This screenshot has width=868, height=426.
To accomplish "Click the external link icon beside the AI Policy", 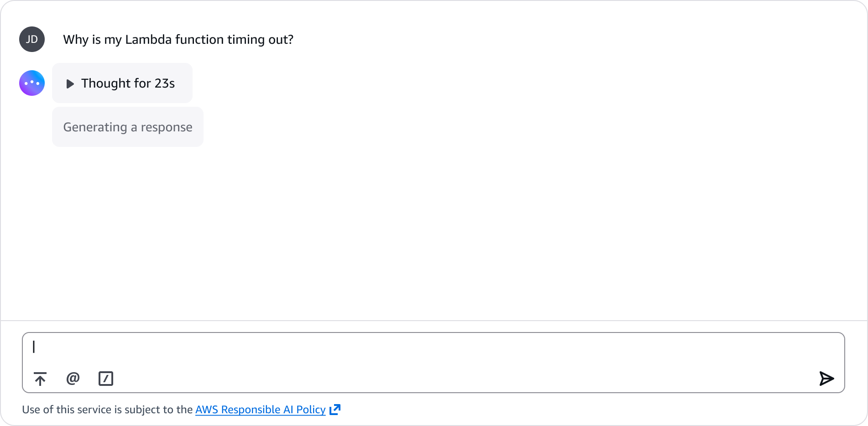I will (x=335, y=409).
